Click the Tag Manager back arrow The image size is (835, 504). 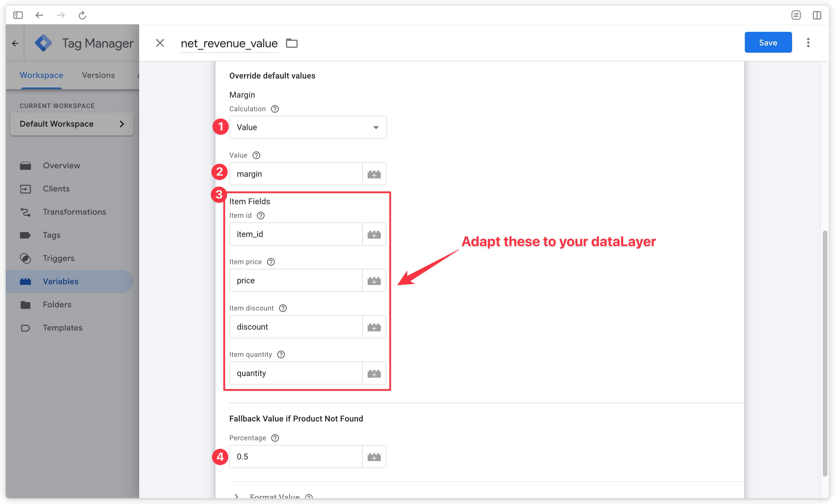coord(15,43)
